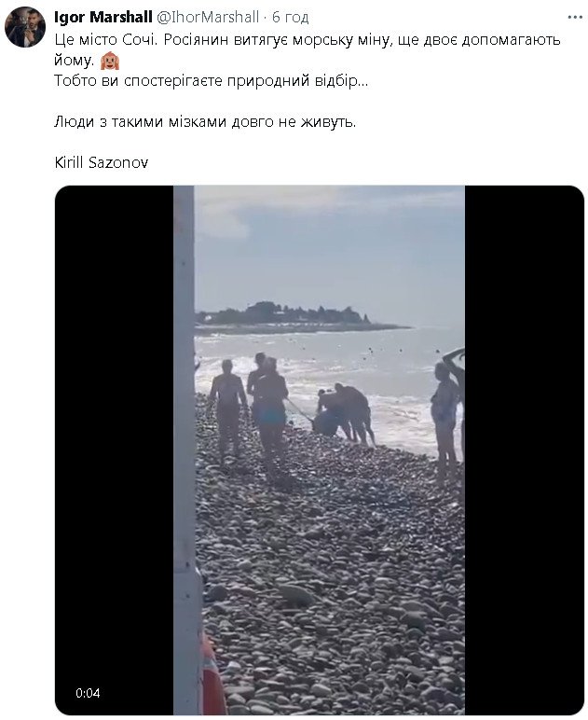Play the embedded beach video
Image resolution: width=588 pixels, height=720 pixels.
319,450
